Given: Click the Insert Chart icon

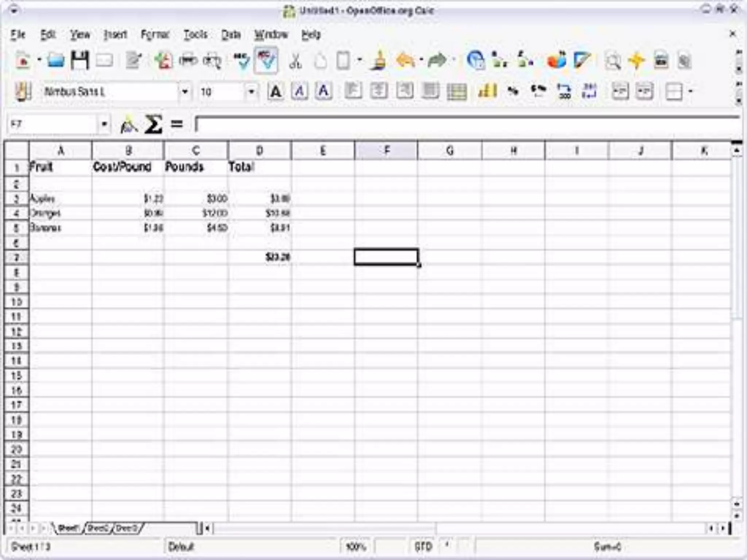Looking at the screenshot, I should tap(556, 61).
